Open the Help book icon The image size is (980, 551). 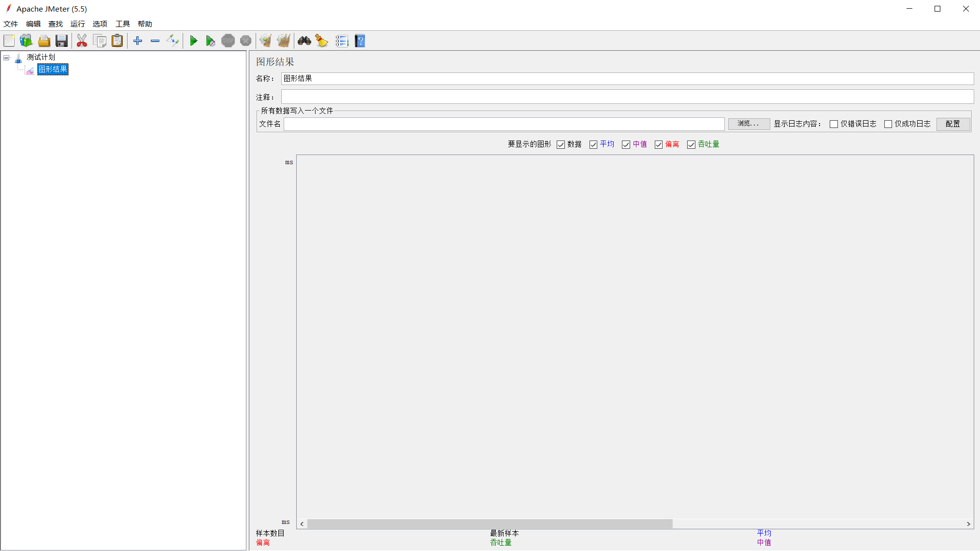coord(360,41)
